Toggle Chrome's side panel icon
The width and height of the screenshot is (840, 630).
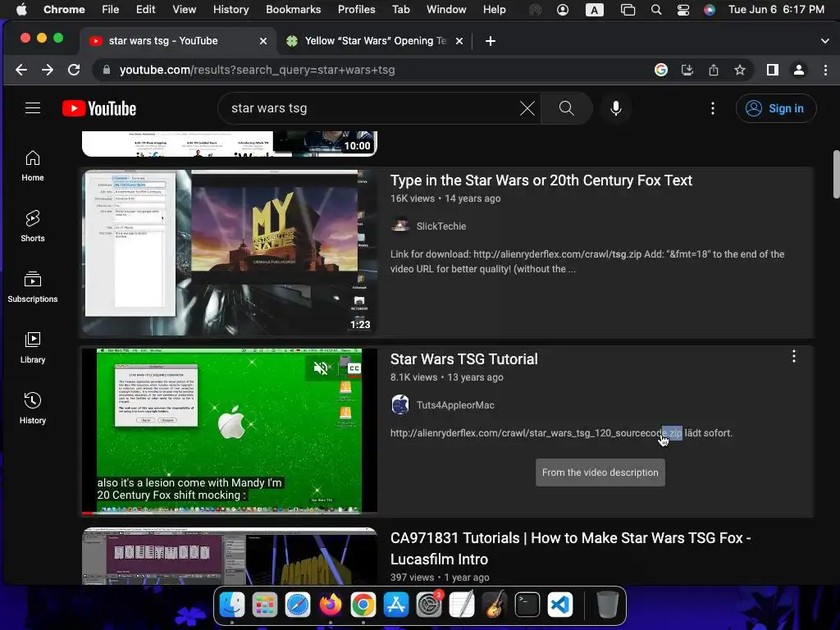(772, 70)
